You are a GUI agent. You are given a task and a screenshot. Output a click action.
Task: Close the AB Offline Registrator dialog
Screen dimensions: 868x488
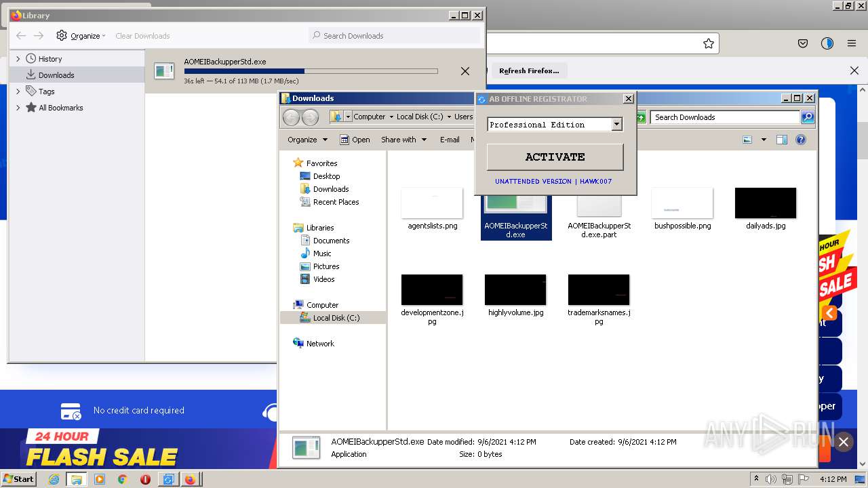629,99
